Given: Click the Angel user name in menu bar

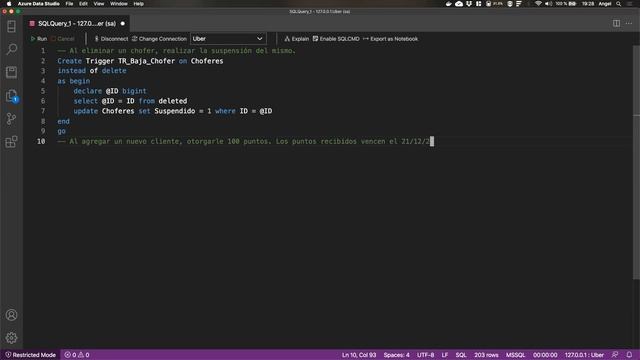Looking at the screenshot, I should [x=604, y=4].
